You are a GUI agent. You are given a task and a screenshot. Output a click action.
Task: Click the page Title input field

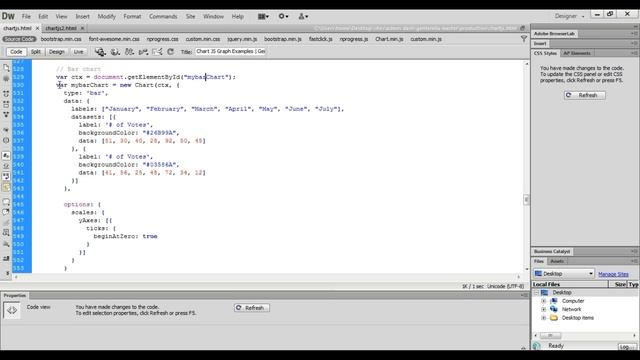pyautogui.click(x=230, y=51)
